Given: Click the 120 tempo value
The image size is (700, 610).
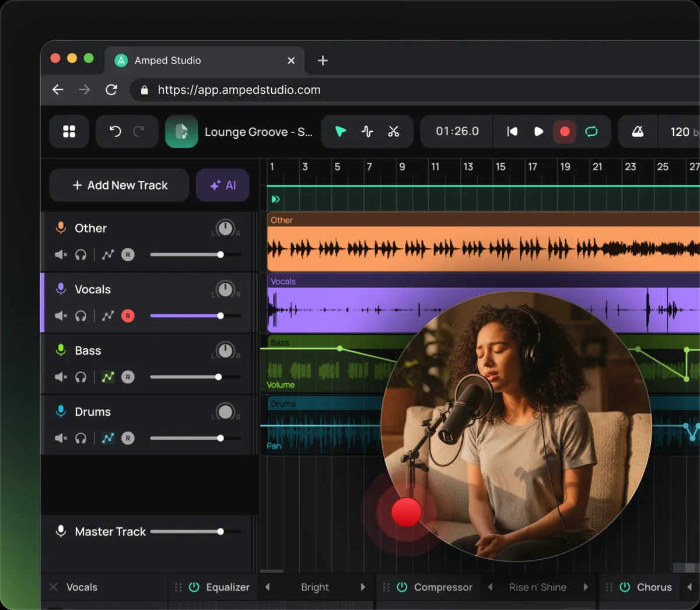Looking at the screenshot, I should pos(680,132).
